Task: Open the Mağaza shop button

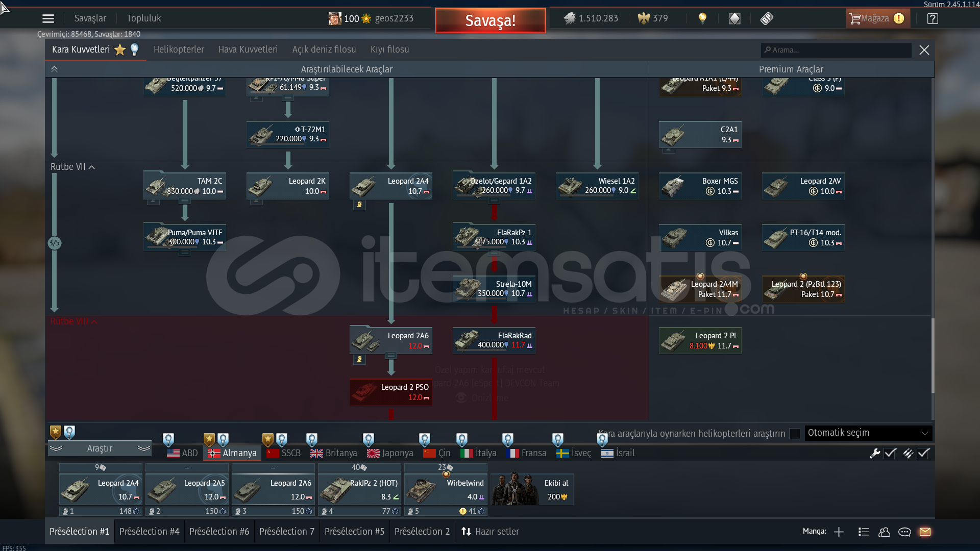Action: [x=877, y=18]
